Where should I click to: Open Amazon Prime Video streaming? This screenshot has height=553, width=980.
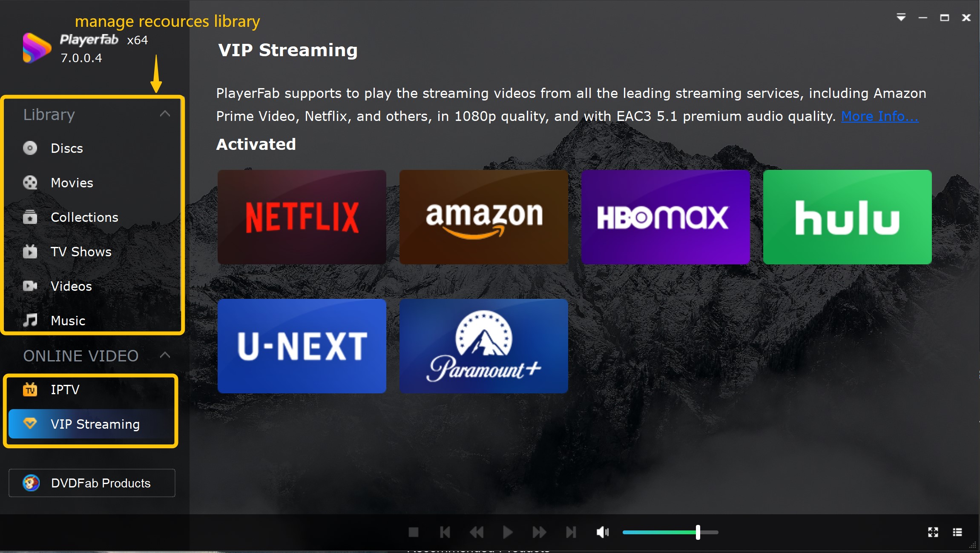(x=483, y=217)
